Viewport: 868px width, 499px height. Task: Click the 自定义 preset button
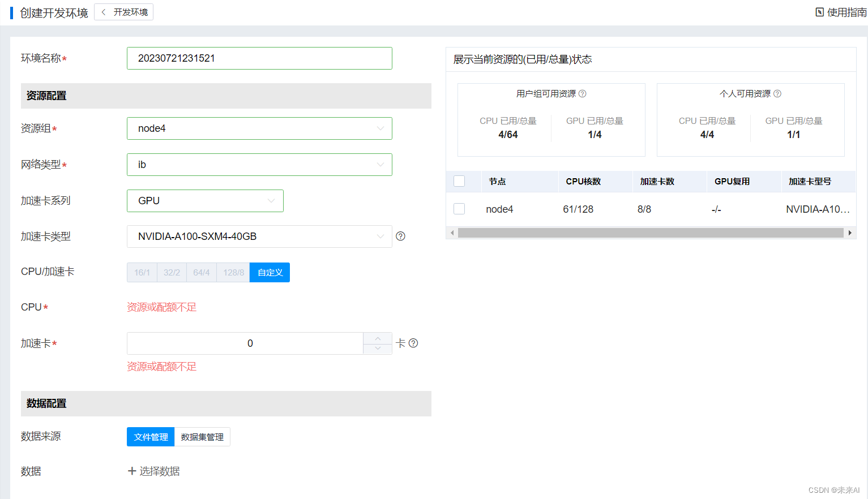[270, 272]
